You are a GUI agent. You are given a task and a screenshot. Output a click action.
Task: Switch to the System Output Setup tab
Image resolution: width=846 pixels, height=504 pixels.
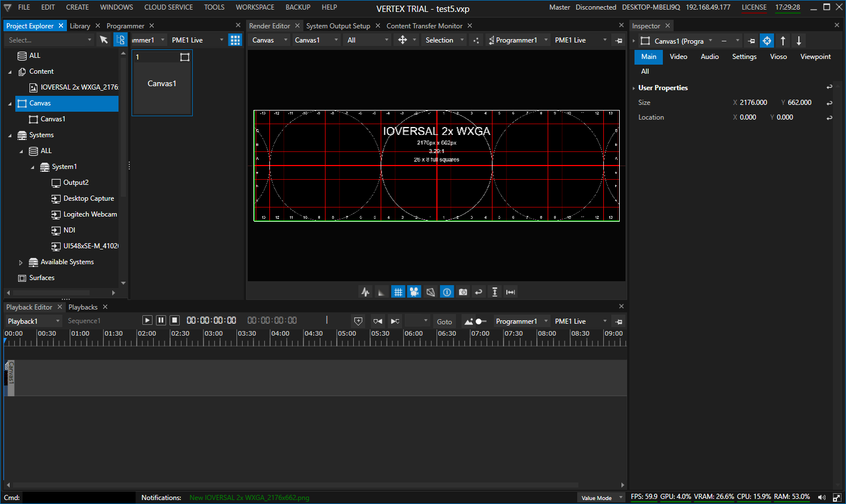tap(338, 26)
